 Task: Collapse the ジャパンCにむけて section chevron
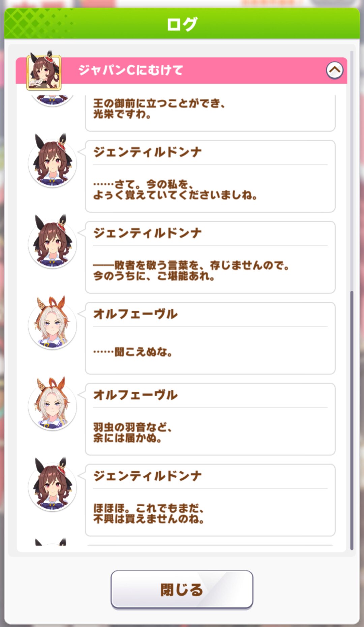click(334, 70)
